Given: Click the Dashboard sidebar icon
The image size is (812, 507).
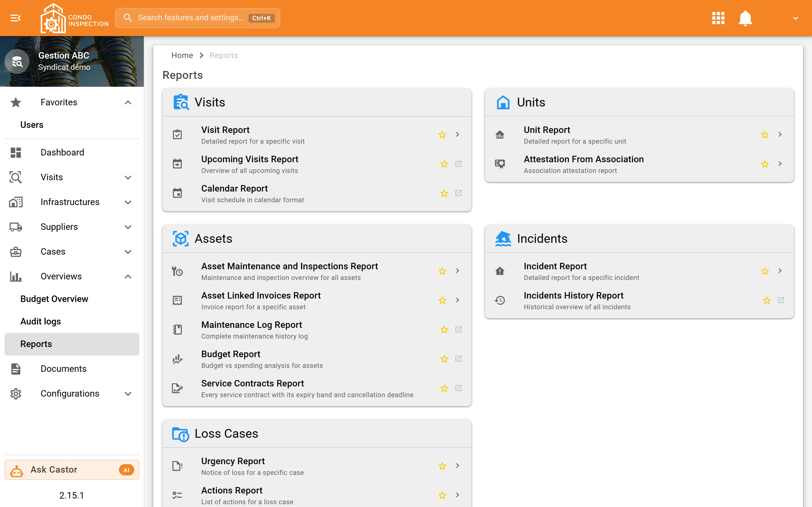Looking at the screenshot, I should (16, 152).
